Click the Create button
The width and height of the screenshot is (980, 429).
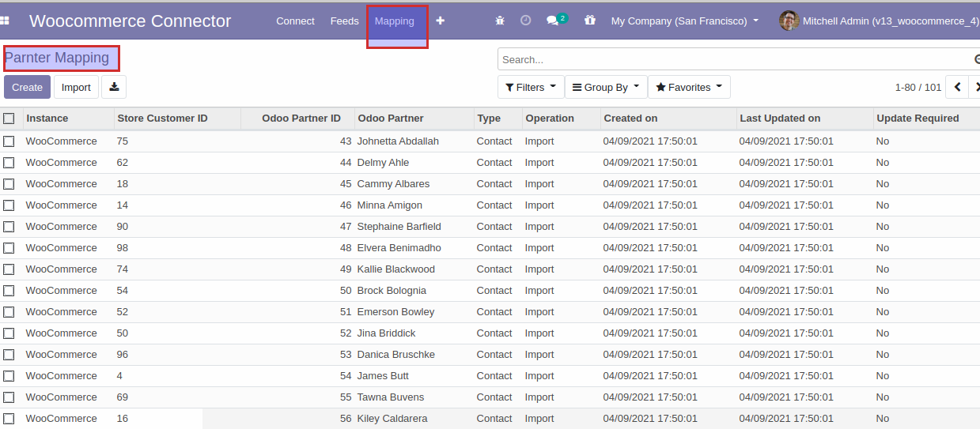coord(27,87)
